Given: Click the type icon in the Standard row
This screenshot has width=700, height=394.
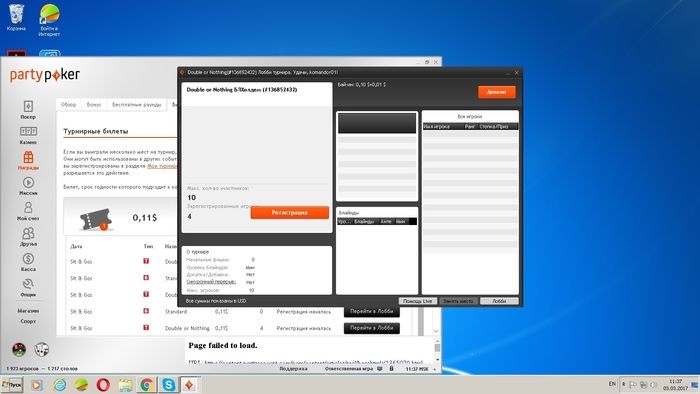Looking at the screenshot, I should pos(146,311).
